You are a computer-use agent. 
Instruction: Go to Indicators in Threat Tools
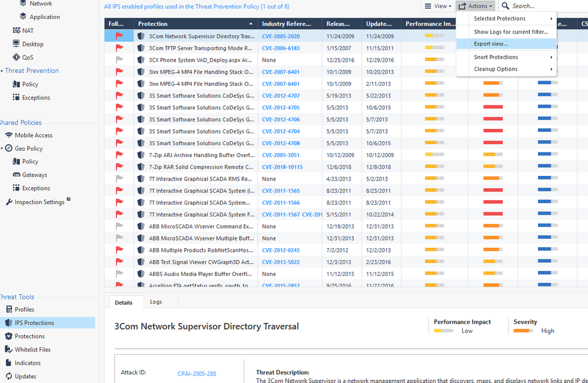(28, 363)
